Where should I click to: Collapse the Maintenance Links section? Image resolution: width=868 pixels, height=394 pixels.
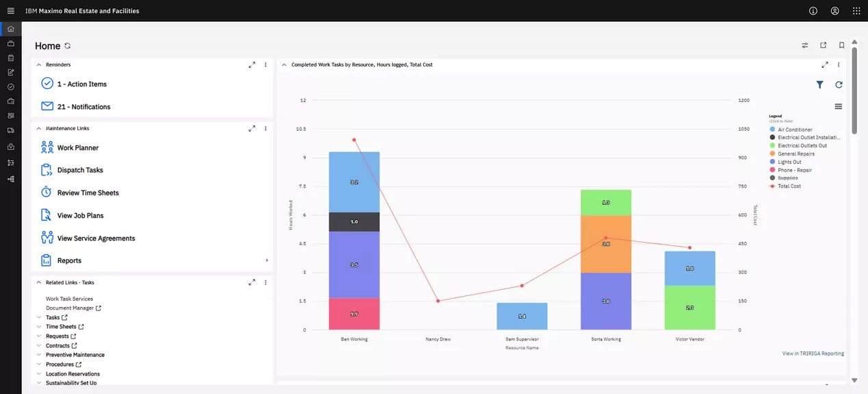(39, 128)
